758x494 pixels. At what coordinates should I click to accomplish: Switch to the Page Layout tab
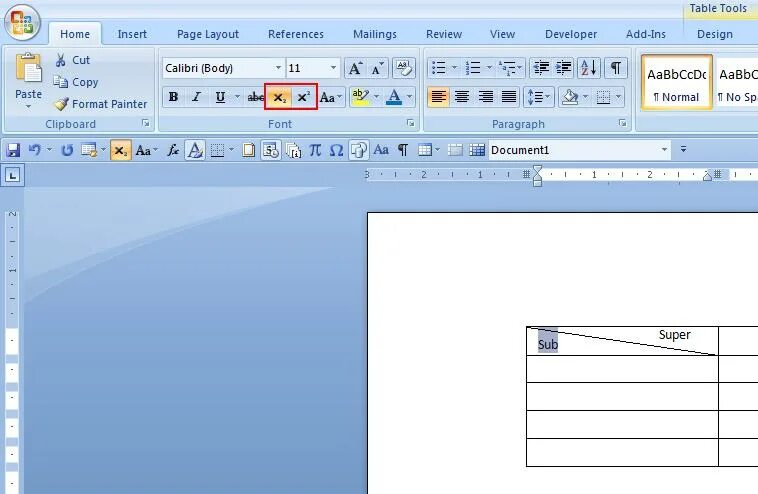(208, 34)
